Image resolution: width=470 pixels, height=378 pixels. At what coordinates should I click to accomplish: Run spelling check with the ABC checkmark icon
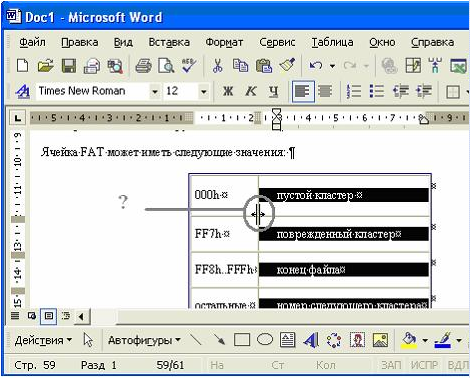(189, 65)
